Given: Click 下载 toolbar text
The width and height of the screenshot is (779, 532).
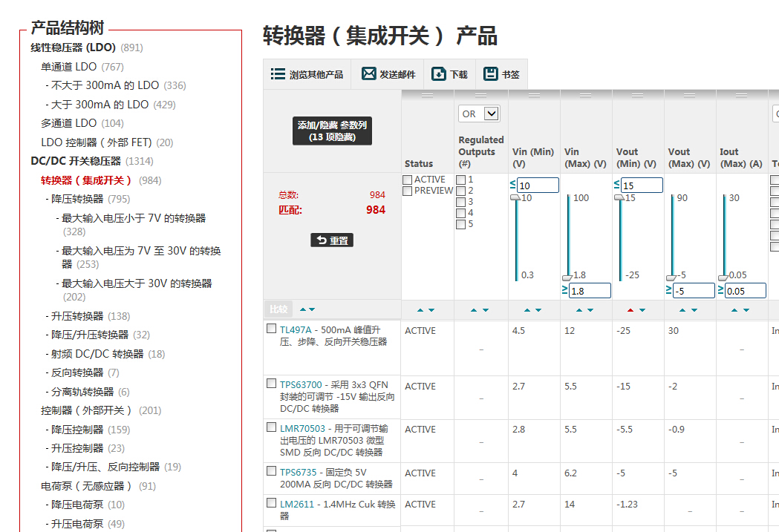Looking at the screenshot, I should coord(459,74).
